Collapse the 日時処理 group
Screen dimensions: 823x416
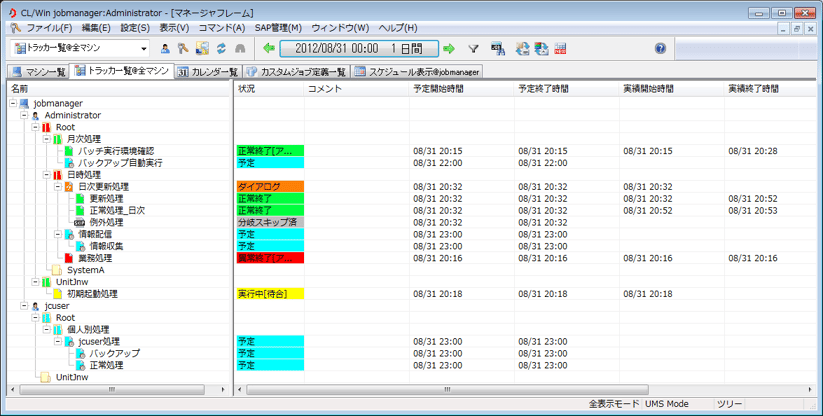[47, 175]
